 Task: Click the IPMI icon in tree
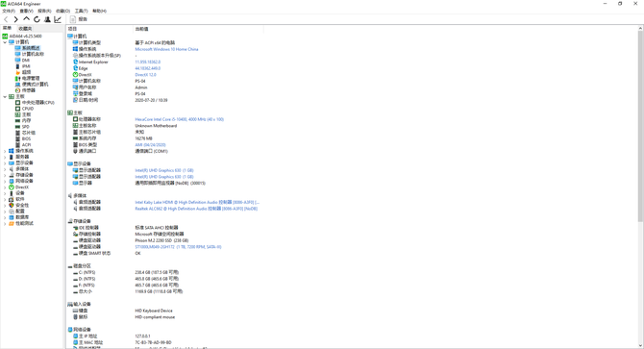[17, 66]
